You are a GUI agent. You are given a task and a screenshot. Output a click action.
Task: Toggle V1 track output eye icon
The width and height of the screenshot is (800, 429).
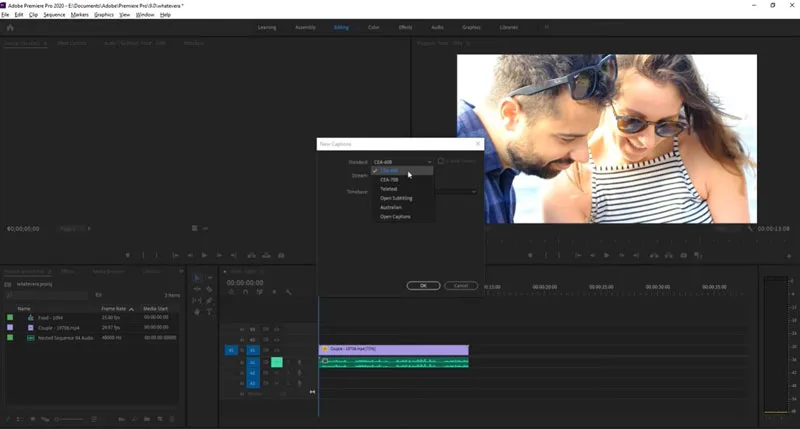pos(277,350)
